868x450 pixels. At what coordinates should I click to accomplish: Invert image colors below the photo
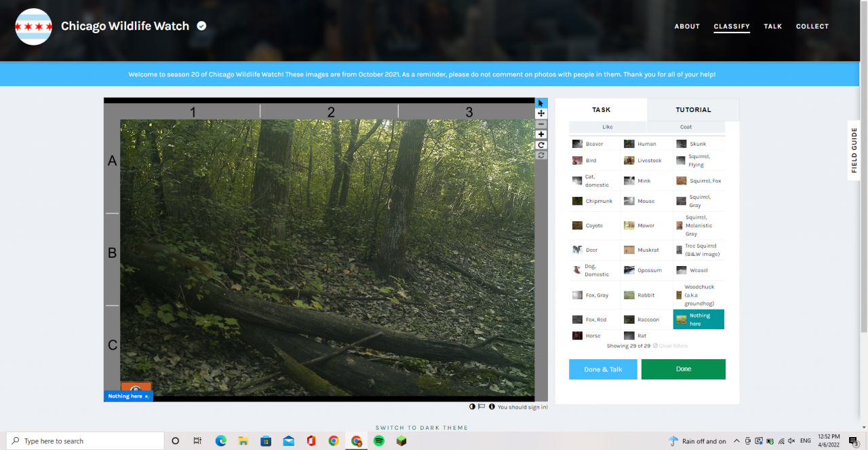pos(472,407)
